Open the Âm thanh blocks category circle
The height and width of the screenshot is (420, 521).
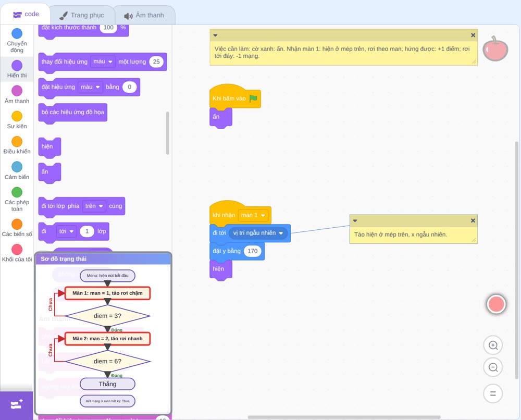[17, 91]
